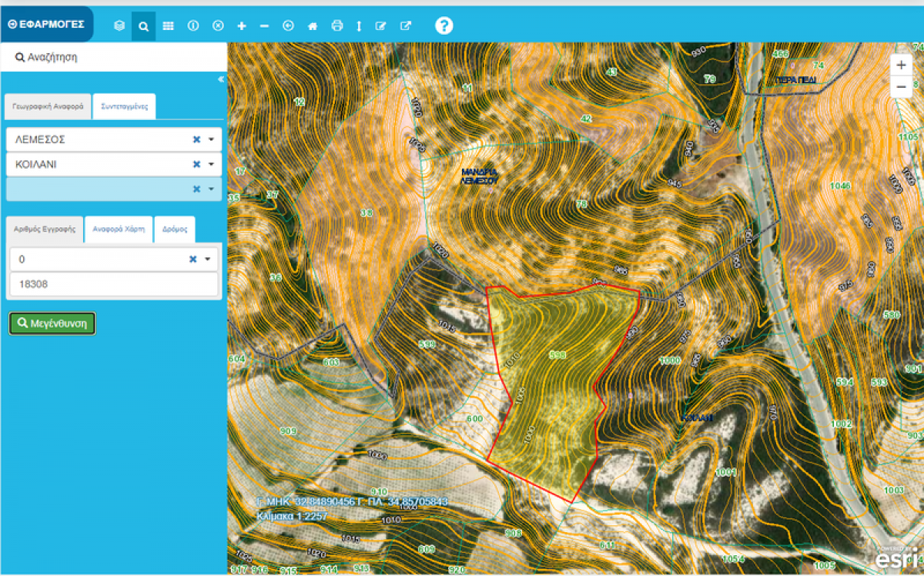Print the current map
Viewport: 924px width, 576px height.
[336, 26]
